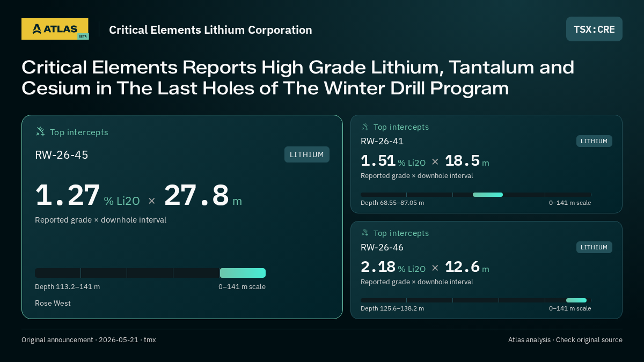Click the RW-26-46 depth interval bar
The image size is (644, 362).
coord(476,300)
